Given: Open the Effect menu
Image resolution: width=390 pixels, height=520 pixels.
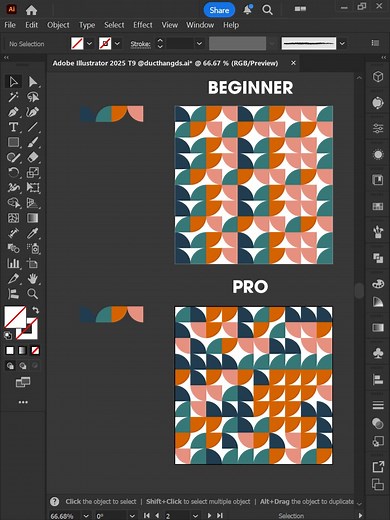Looking at the screenshot, I should point(143,25).
